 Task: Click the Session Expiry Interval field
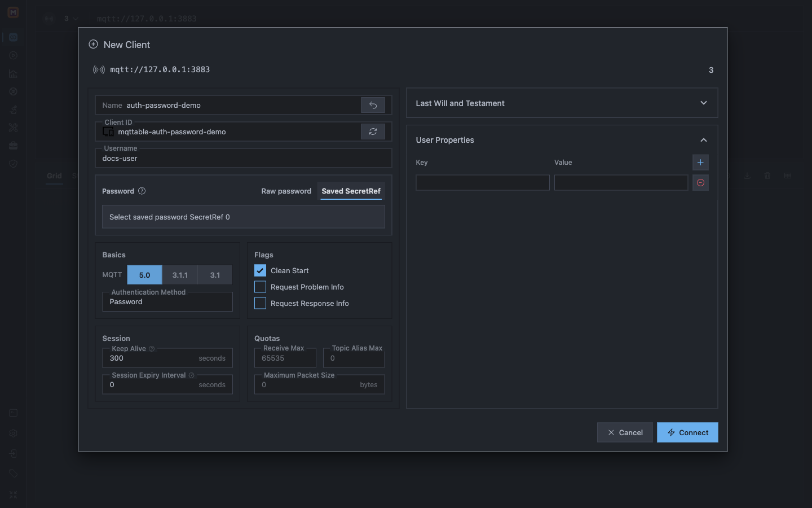coord(167,385)
